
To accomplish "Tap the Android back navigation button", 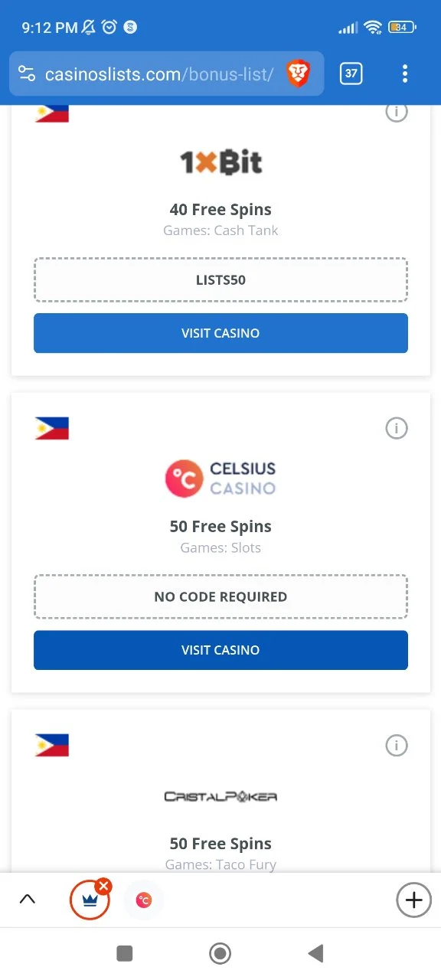I will click(315, 953).
